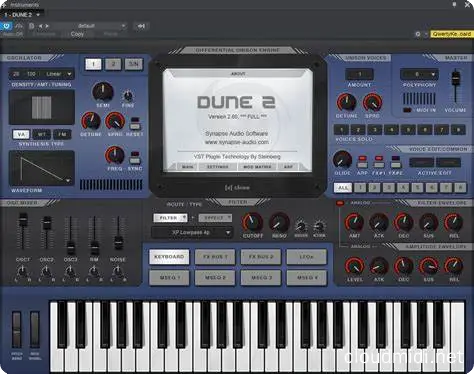Viewport: 474px width, 374px height.
Task: Click the Copy button
Action: (x=77, y=34)
